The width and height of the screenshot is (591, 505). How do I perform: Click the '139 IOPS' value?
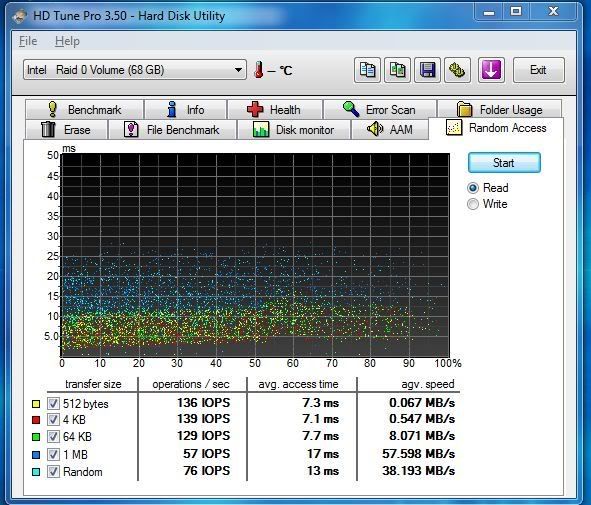coord(204,419)
